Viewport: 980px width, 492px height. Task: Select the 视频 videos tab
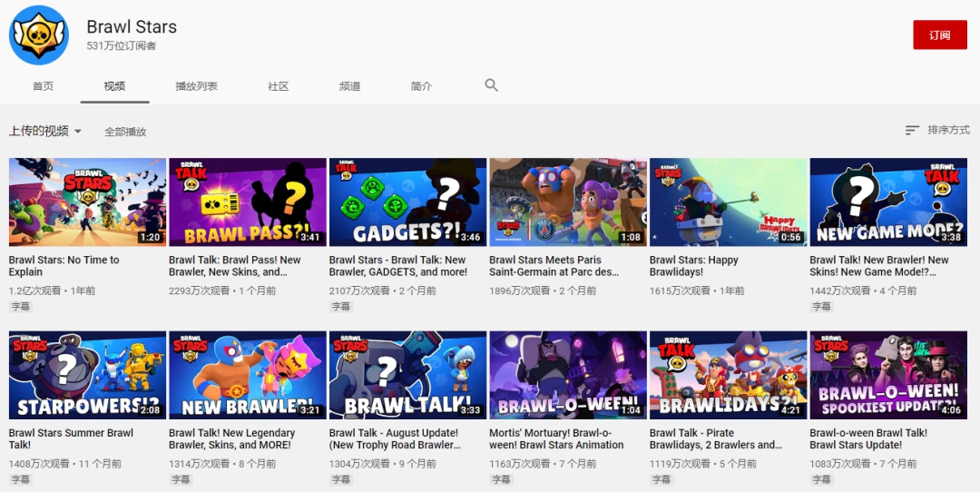pos(114,86)
